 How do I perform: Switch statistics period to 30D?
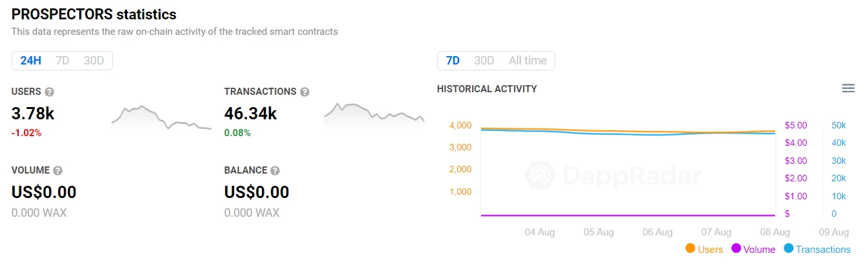[94, 61]
